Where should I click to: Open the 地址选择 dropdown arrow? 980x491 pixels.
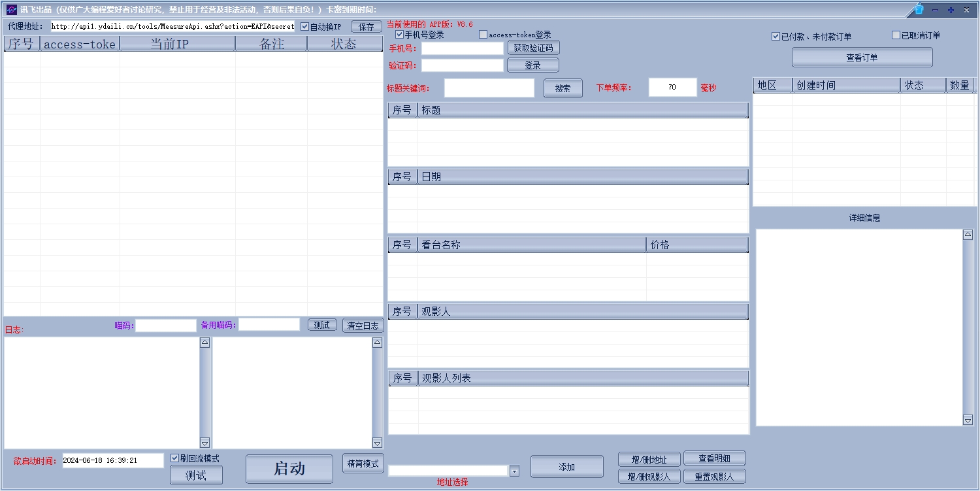514,471
